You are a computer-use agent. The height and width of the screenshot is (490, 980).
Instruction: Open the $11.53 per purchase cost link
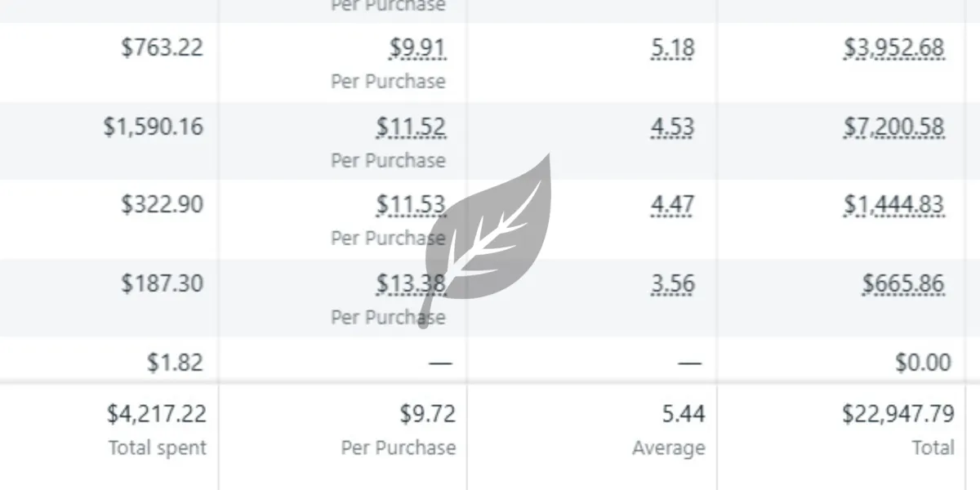pos(412,205)
